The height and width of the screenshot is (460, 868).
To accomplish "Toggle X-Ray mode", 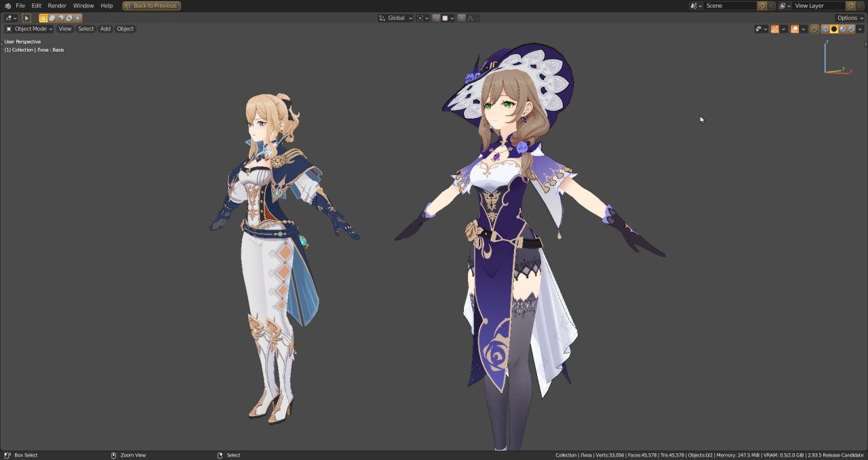I will pos(814,29).
